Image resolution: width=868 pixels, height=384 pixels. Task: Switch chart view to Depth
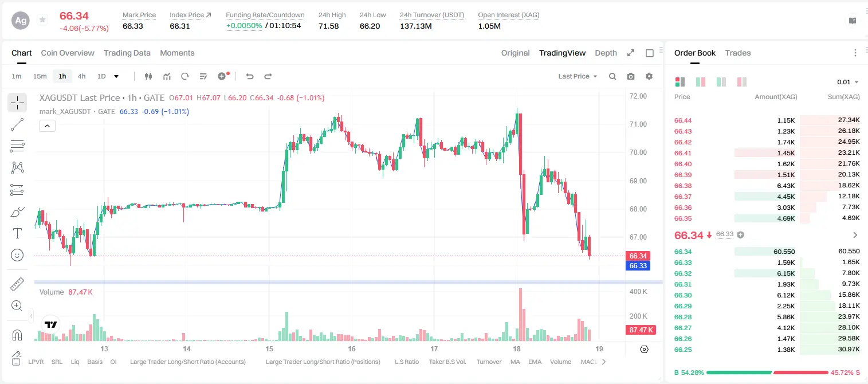pos(606,53)
